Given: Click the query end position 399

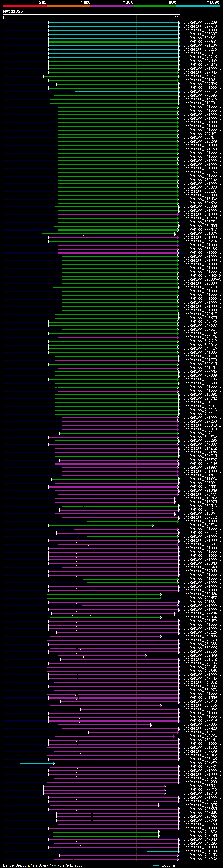Looking at the screenshot, I should click(176, 17).
